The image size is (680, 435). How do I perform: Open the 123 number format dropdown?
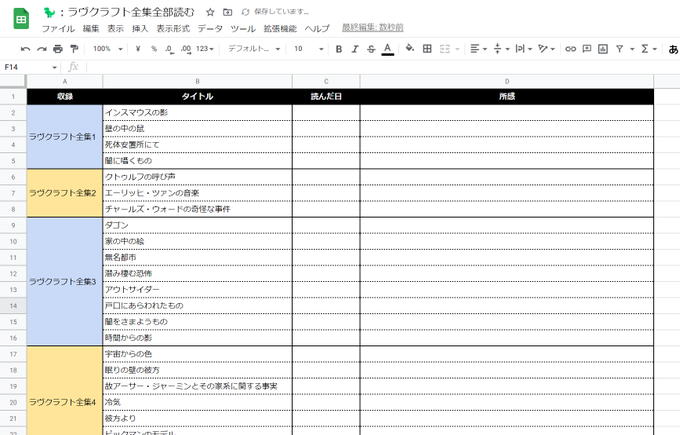coord(205,49)
